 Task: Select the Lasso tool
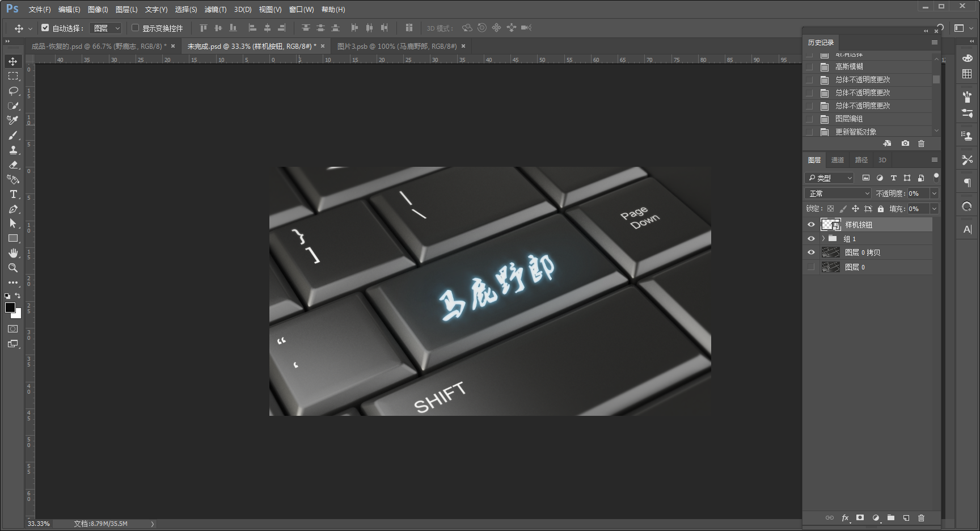click(x=13, y=91)
